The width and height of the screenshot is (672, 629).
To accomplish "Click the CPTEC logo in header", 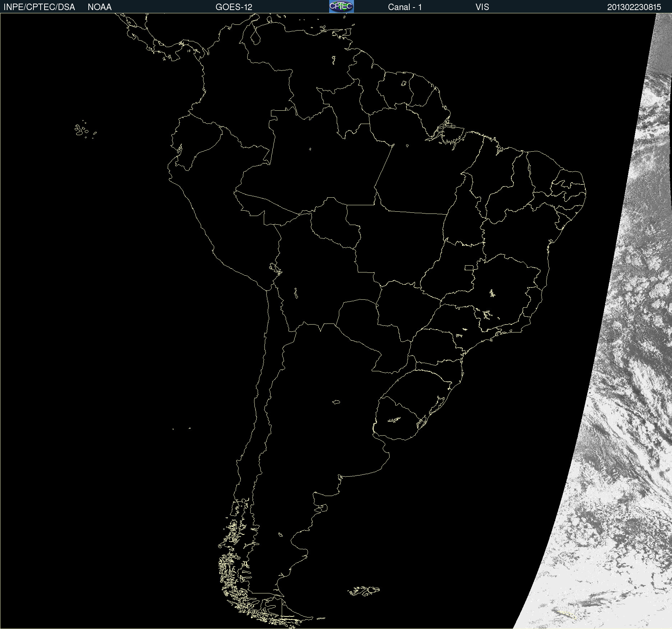I will point(341,6).
